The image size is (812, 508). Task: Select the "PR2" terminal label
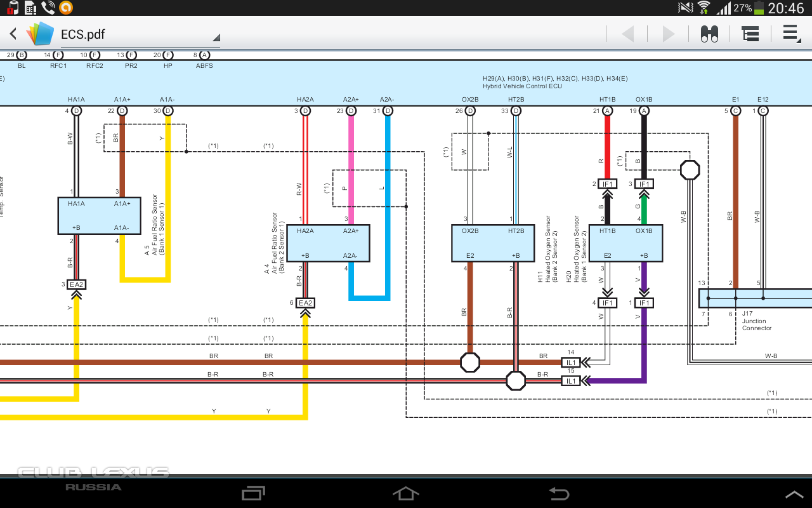[x=131, y=66]
